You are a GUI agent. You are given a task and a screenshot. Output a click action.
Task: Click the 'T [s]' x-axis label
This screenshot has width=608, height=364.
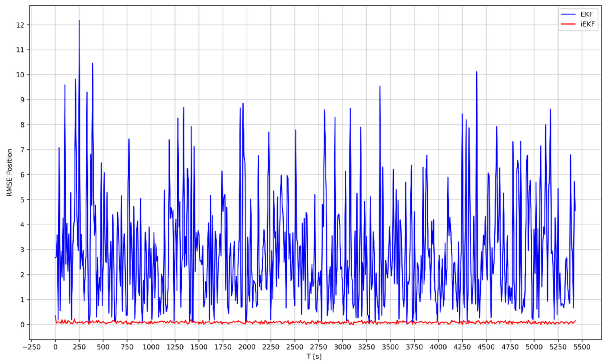(x=314, y=356)
